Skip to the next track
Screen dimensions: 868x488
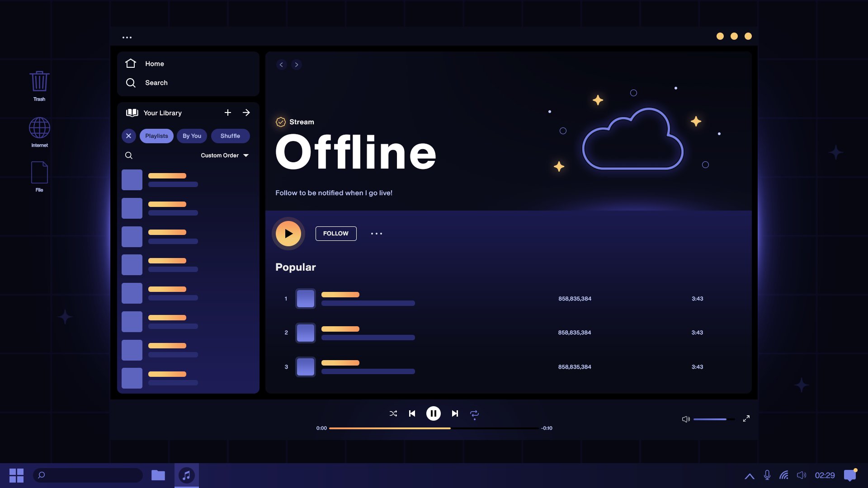tap(455, 413)
